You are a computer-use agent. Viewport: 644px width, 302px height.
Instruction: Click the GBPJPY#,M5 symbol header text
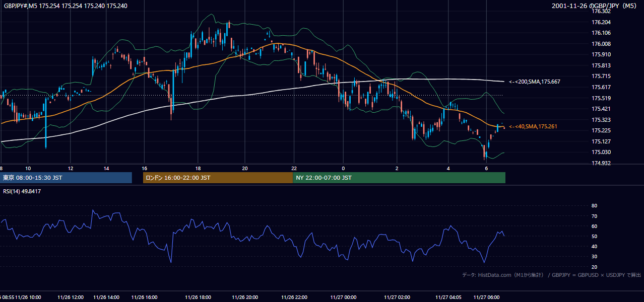(x=66, y=6)
